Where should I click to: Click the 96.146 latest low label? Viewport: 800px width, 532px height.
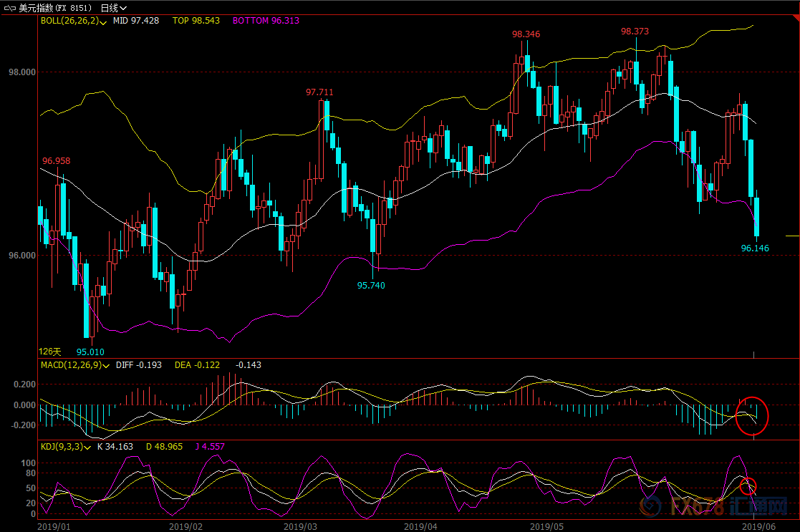(x=754, y=248)
